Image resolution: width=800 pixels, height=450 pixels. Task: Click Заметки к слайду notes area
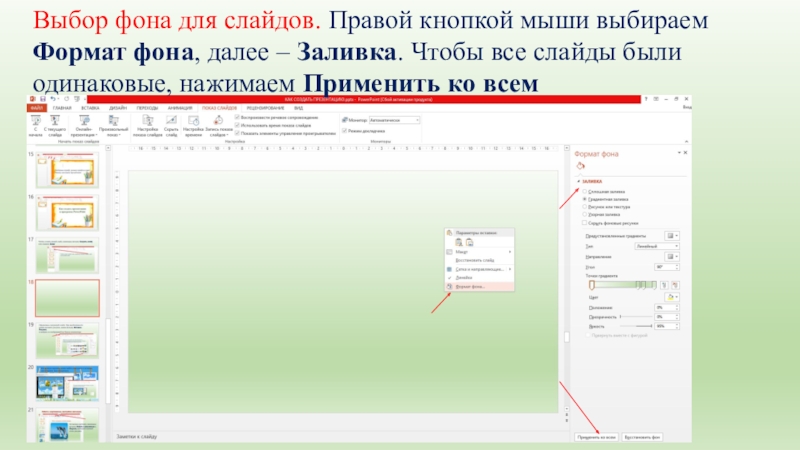137,437
